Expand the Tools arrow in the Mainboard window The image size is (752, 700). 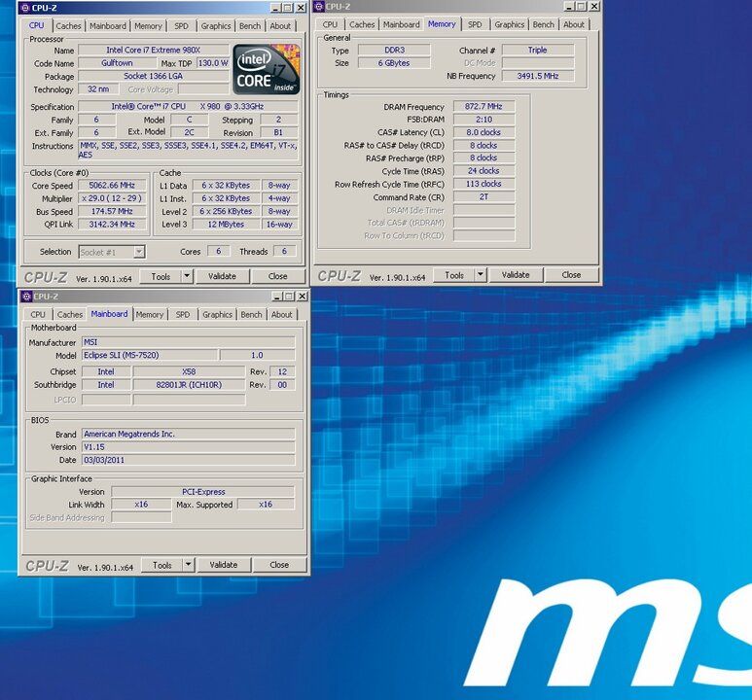click(189, 565)
